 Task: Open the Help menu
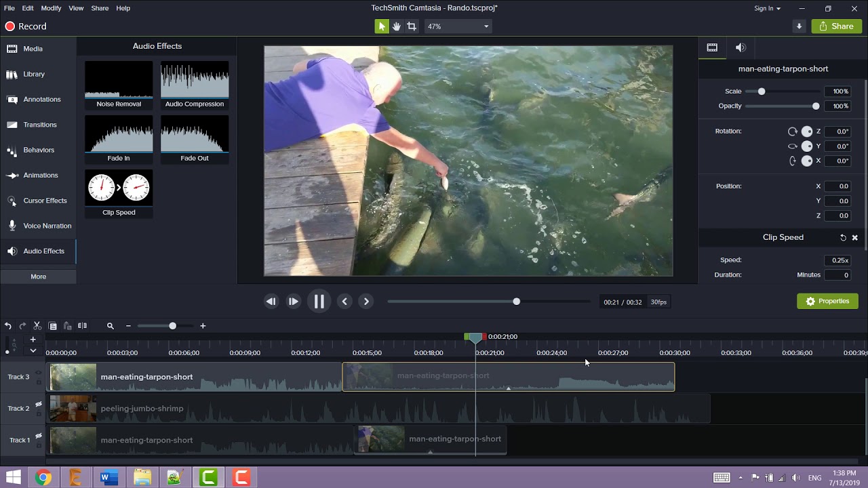[123, 8]
